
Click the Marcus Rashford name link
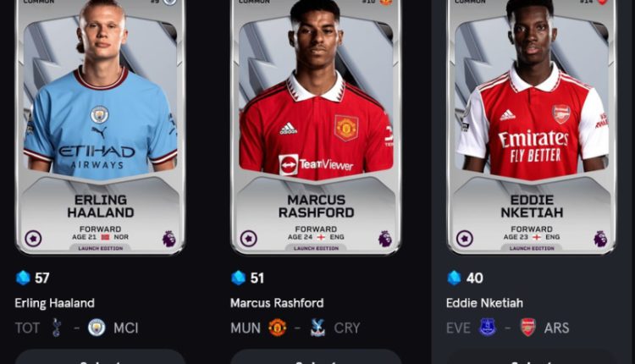(x=277, y=303)
